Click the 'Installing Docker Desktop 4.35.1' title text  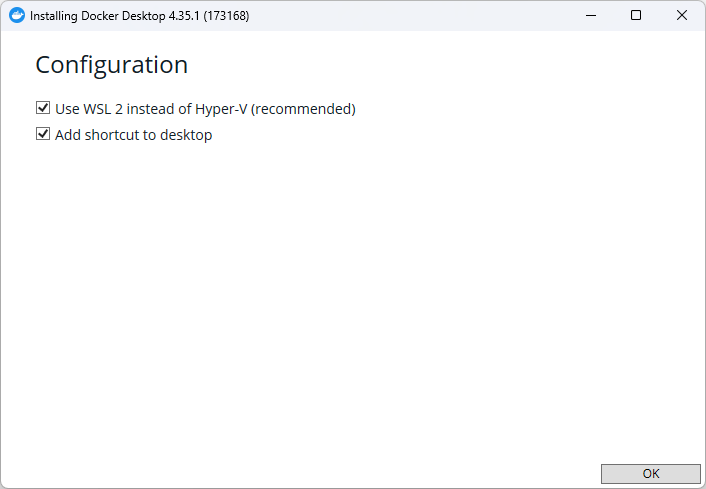click(140, 16)
